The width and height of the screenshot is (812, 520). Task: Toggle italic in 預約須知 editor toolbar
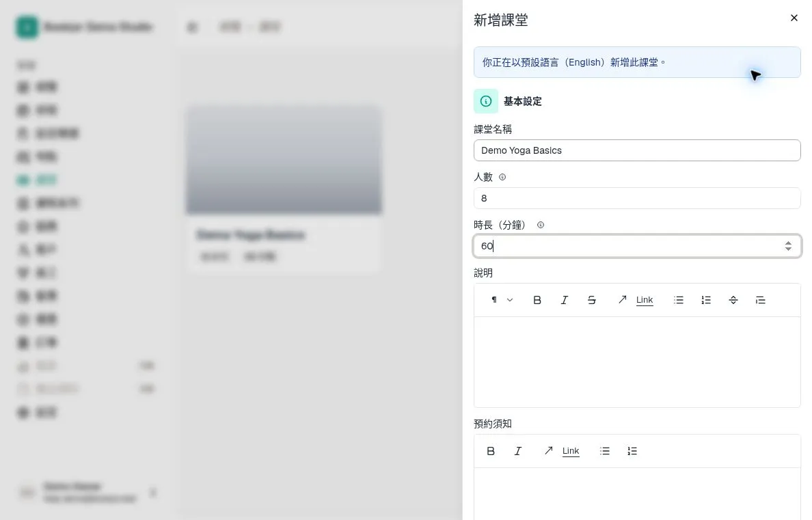518,451
